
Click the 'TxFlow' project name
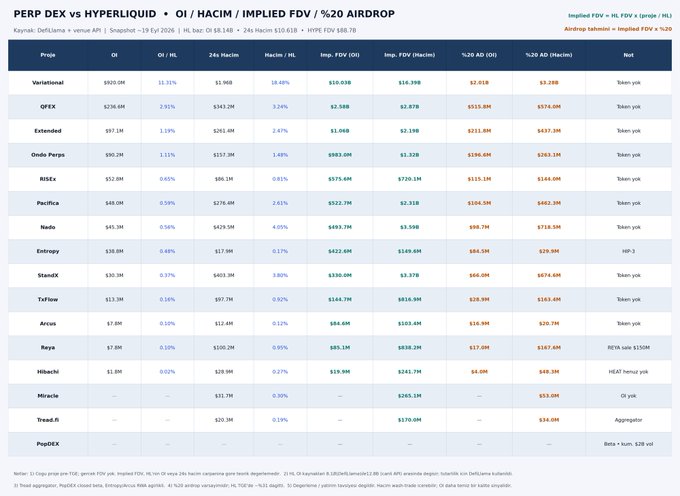click(x=48, y=300)
